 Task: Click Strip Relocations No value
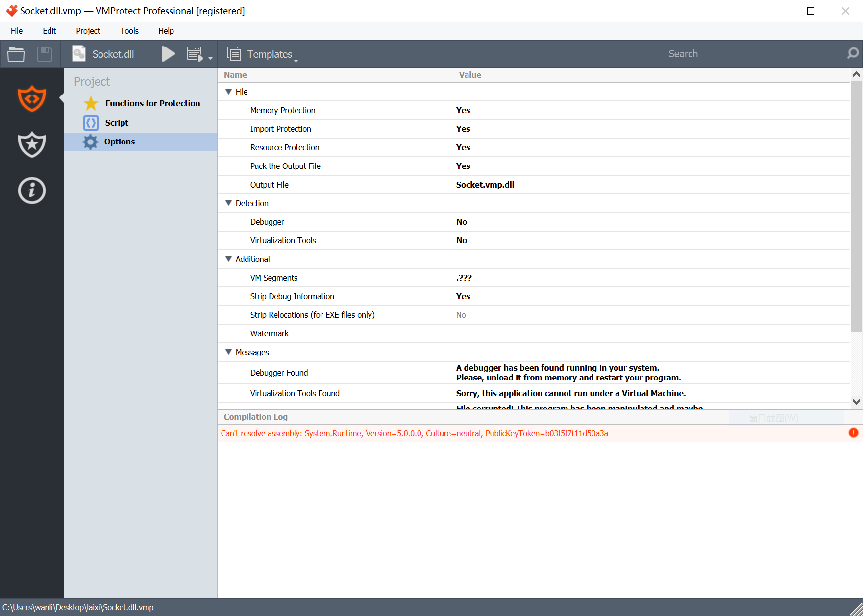tap(461, 315)
